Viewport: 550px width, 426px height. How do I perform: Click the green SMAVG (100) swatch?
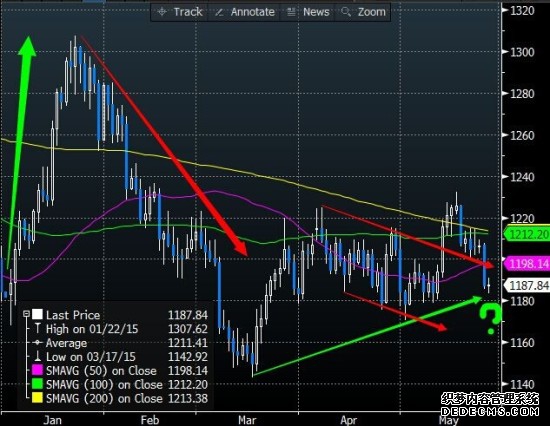coord(37,384)
